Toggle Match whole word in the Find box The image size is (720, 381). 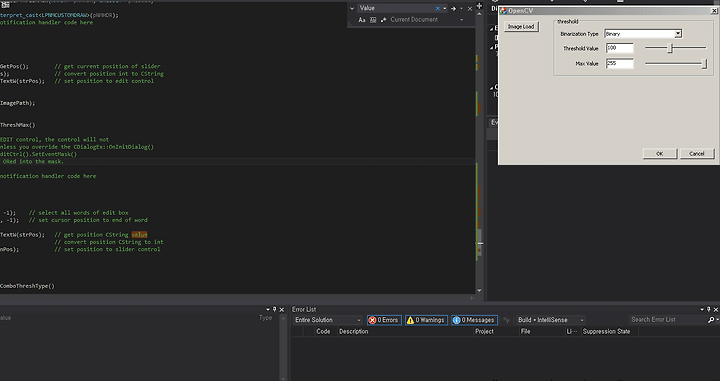point(373,20)
